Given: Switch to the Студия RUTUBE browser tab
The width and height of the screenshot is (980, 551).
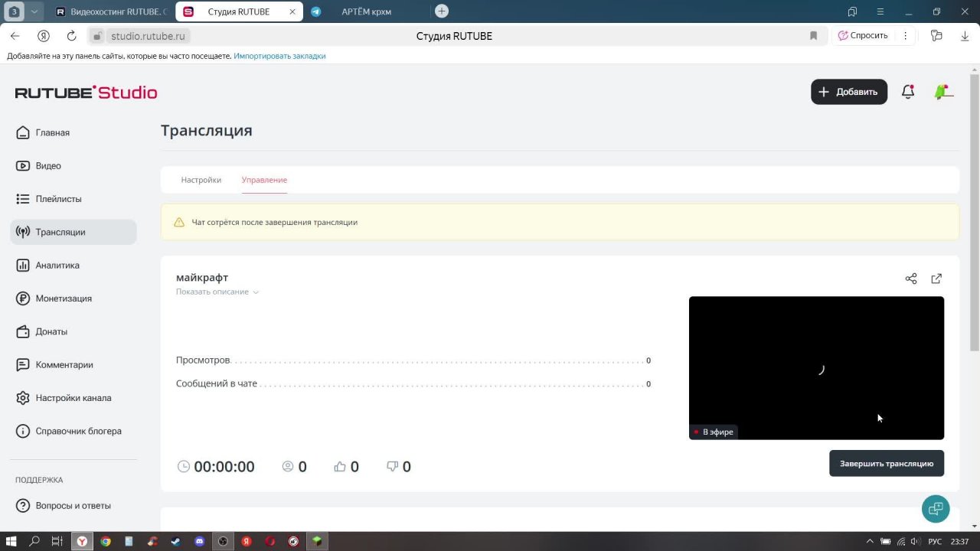Looking at the screenshot, I should pyautogui.click(x=237, y=11).
